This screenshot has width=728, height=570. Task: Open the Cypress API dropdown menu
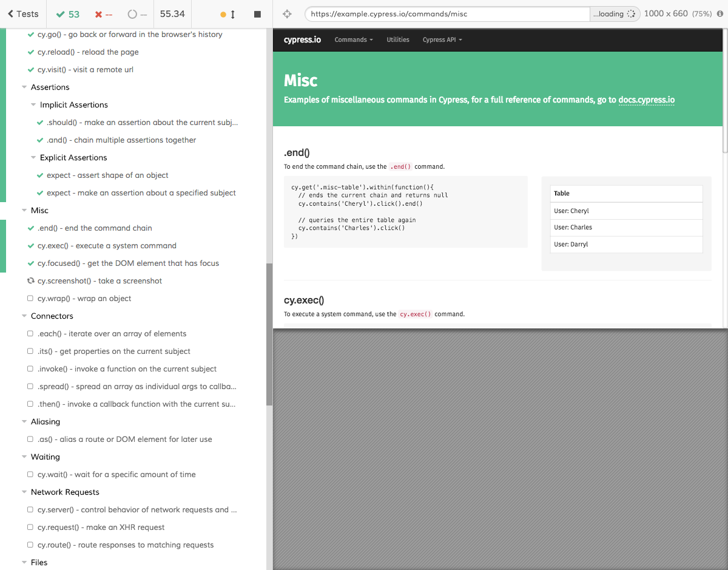tap(442, 39)
